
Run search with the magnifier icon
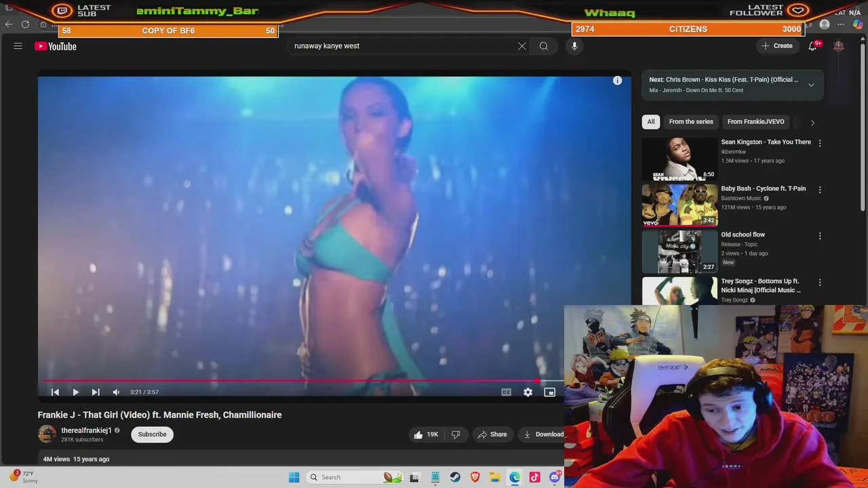point(544,46)
